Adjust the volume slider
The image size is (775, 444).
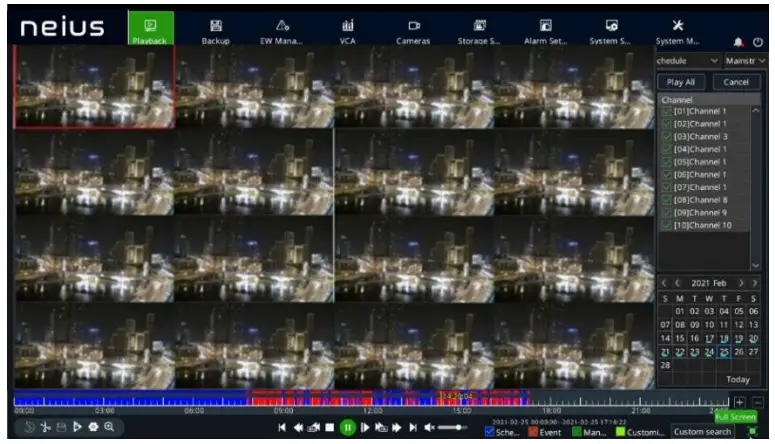(x=452, y=428)
